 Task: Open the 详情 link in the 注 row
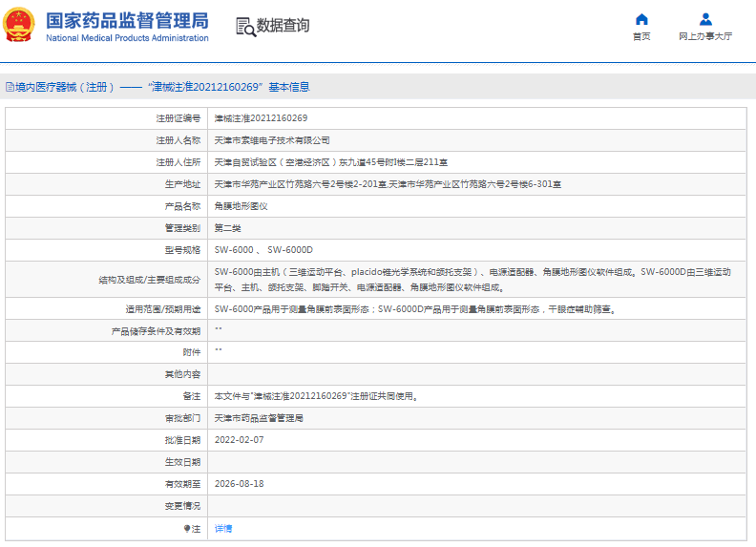222,528
